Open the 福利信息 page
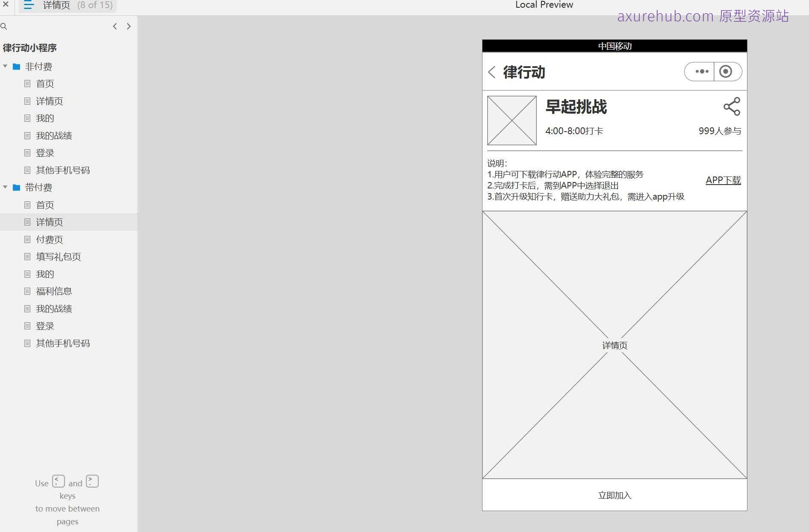This screenshot has height=532, width=809. click(x=54, y=291)
